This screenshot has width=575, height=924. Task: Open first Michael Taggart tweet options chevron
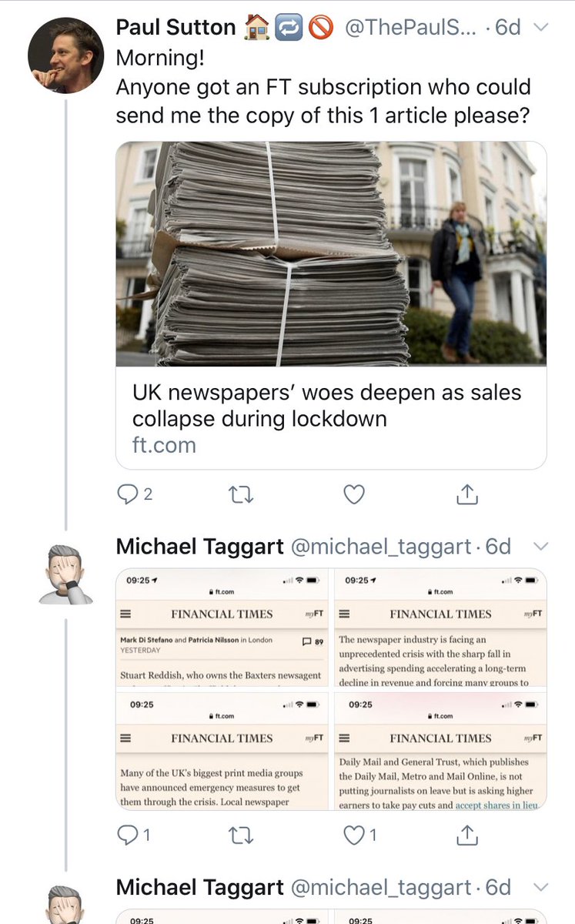click(541, 547)
